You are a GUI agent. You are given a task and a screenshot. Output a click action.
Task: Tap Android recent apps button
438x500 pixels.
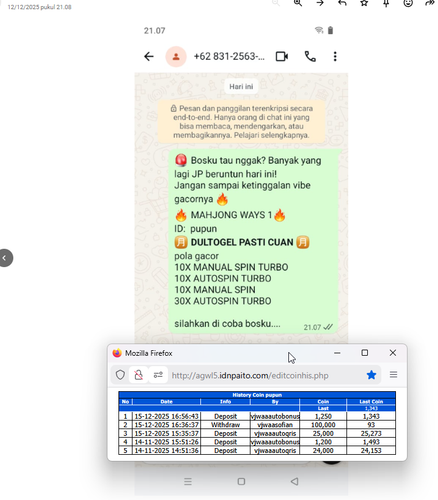[188, 481]
